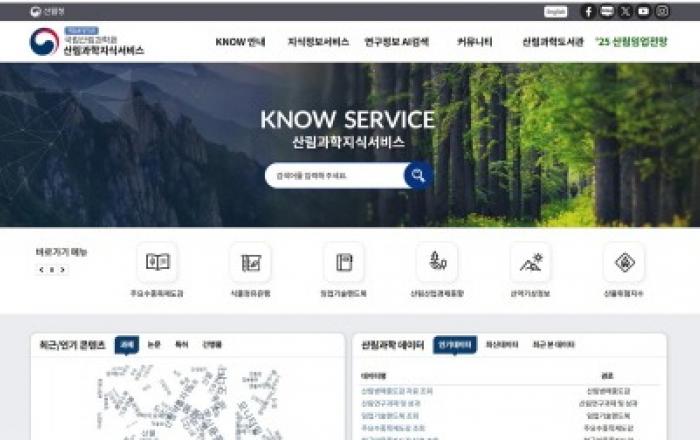Viewport: 700px width, 440px height.
Task: Open the Facebook icon in top bar
Action: tap(588, 11)
